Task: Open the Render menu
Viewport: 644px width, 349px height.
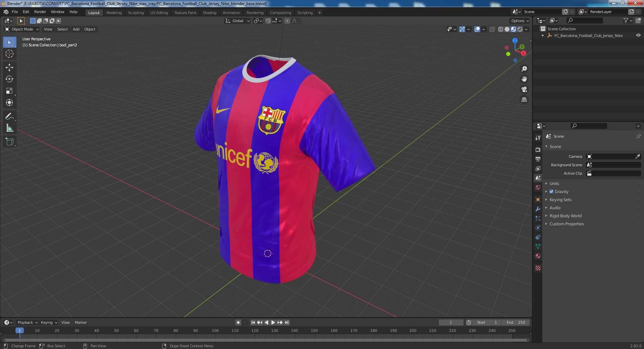Action: [40, 12]
